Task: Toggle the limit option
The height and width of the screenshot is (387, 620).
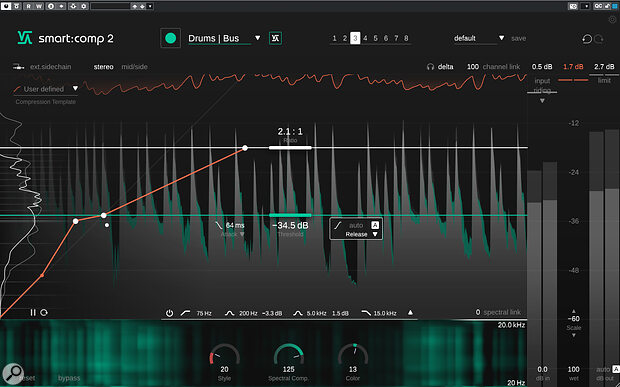Action: (x=604, y=80)
